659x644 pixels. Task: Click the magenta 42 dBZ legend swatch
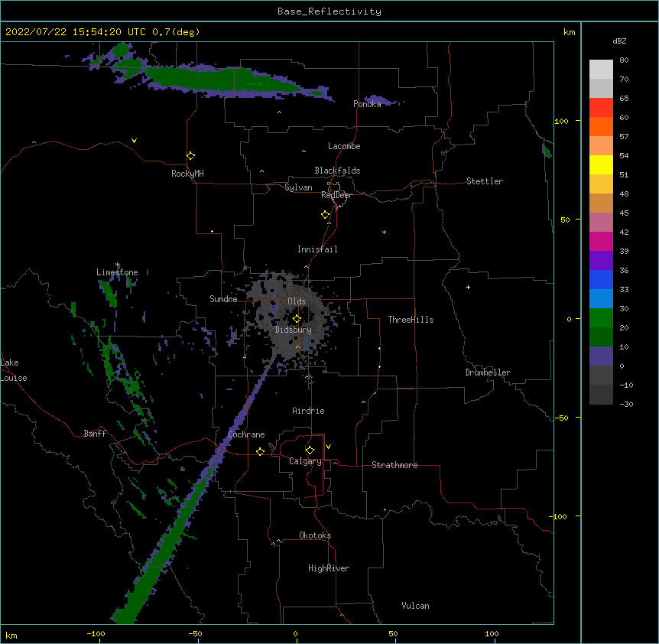(601, 241)
